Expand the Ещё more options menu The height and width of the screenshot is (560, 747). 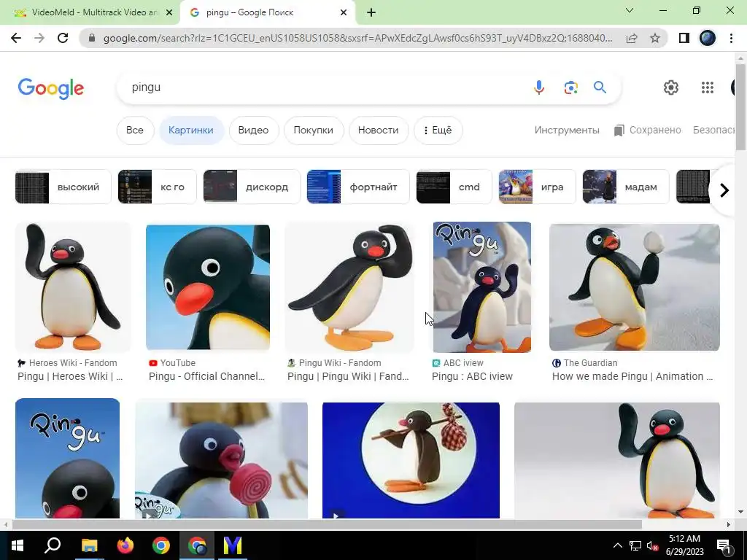(438, 131)
